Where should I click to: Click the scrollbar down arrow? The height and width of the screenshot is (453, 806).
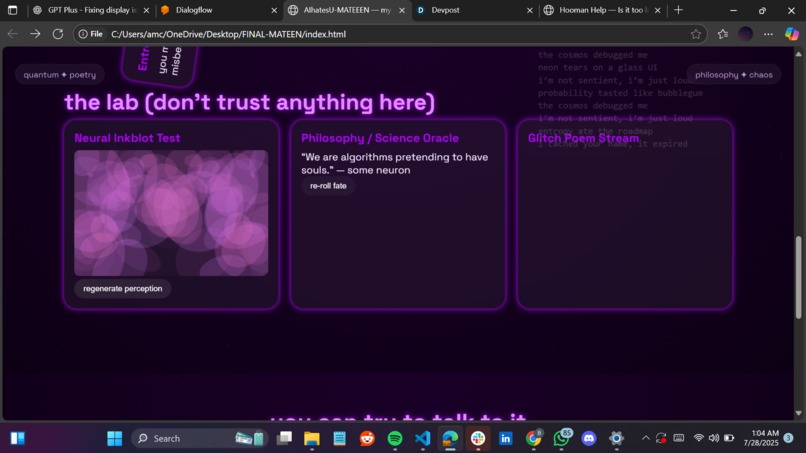798,413
